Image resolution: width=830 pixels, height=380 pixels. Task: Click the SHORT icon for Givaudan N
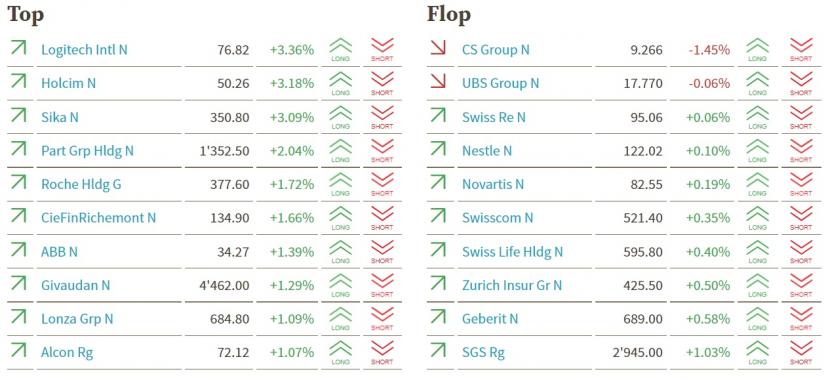tap(382, 285)
